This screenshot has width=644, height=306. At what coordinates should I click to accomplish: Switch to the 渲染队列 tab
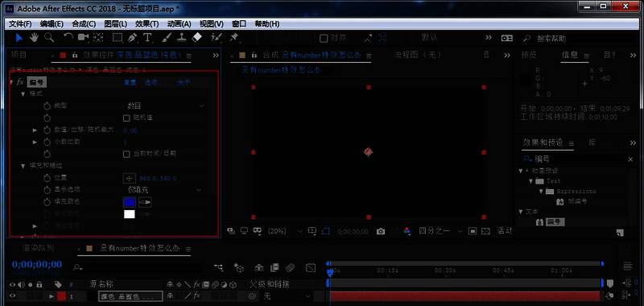tap(38, 248)
